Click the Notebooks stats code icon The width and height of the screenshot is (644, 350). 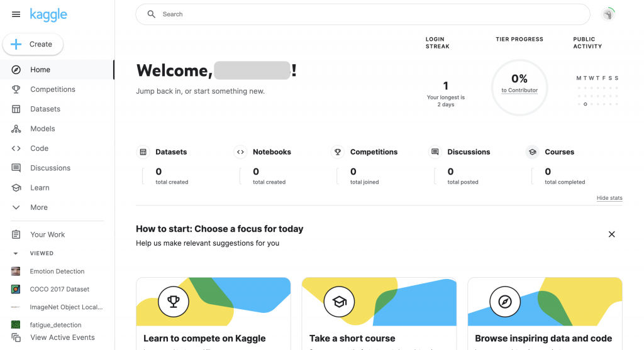coord(240,152)
